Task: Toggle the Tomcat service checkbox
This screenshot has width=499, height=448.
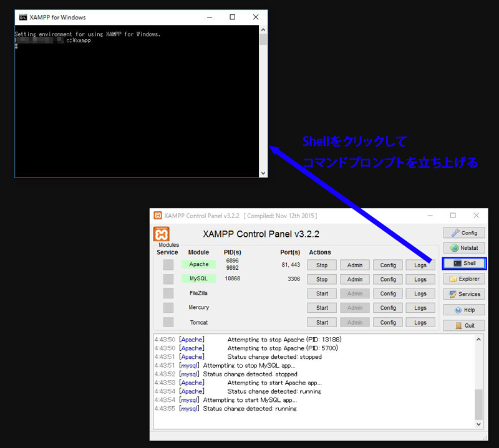Action: (x=168, y=322)
